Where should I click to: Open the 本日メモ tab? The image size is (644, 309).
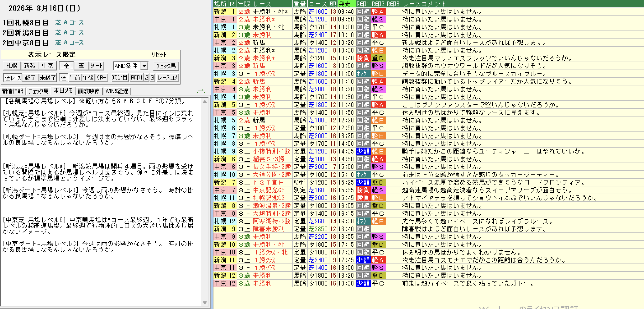coord(63,91)
